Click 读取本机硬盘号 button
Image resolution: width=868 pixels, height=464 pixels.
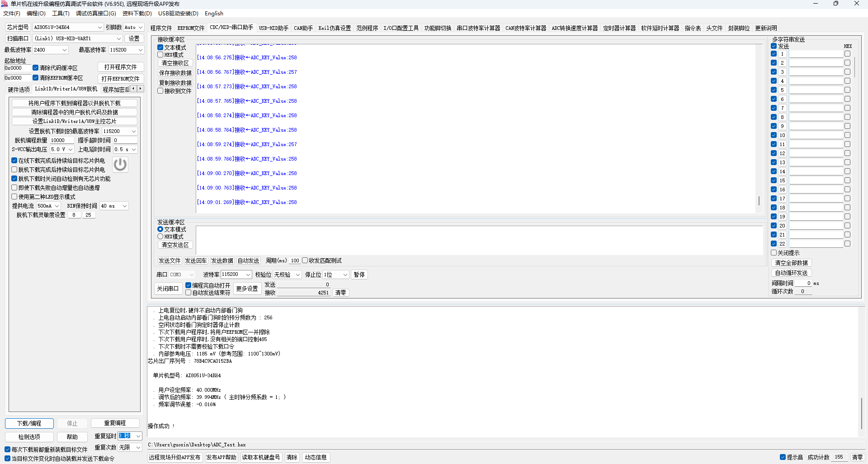click(x=261, y=457)
